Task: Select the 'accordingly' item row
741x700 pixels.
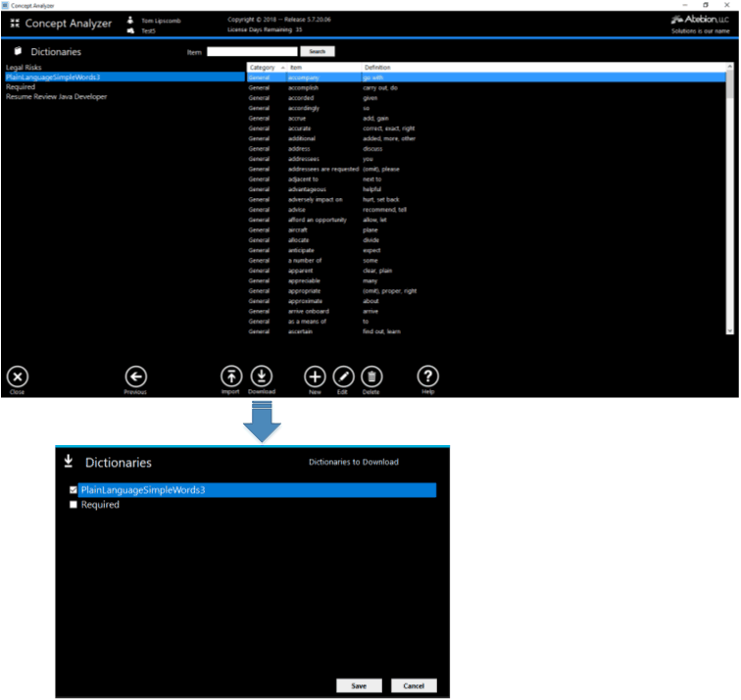Action: pyautogui.click(x=486, y=108)
